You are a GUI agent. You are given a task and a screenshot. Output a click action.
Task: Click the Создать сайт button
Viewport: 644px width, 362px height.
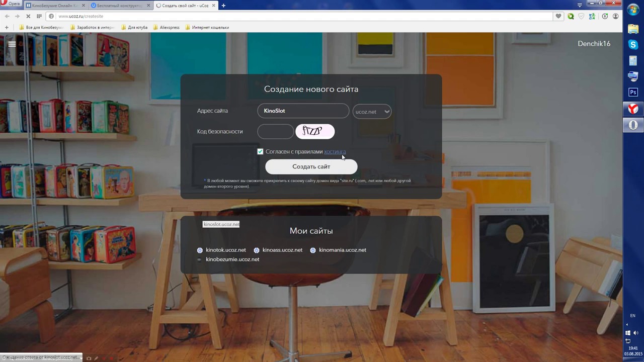click(x=311, y=166)
